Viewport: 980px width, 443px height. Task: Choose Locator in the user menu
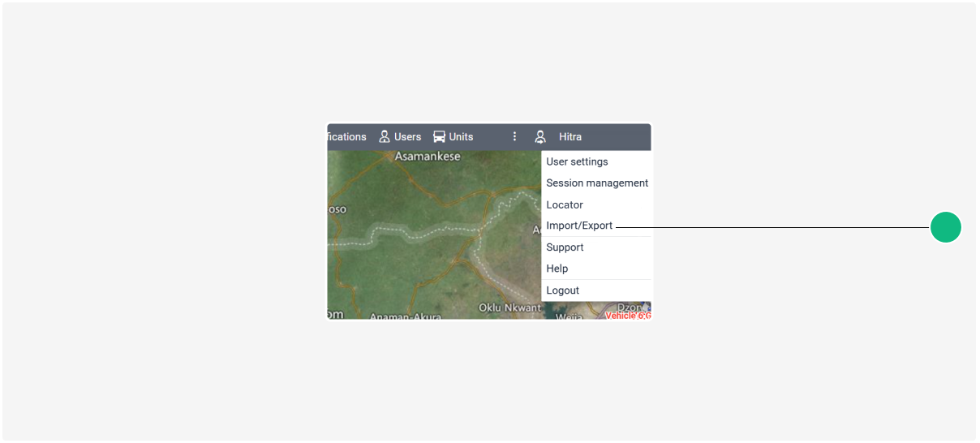tap(565, 204)
